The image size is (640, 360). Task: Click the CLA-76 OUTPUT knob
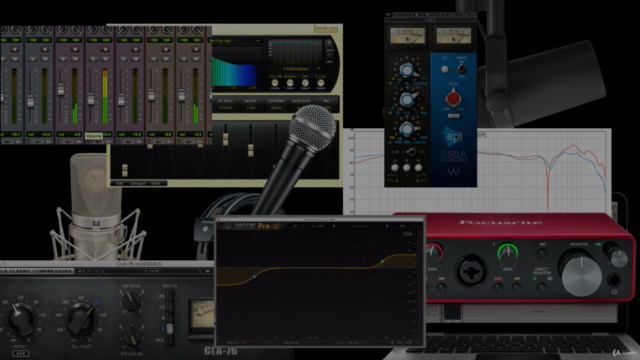pyautogui.click(x=82, y=320)
